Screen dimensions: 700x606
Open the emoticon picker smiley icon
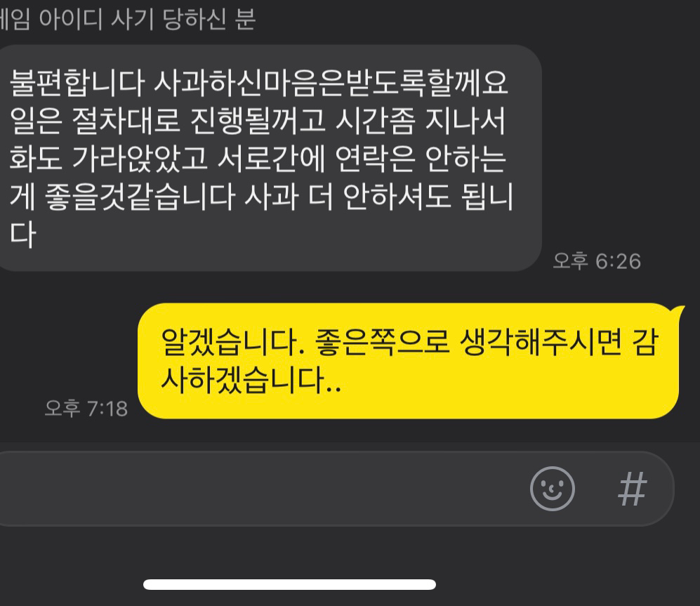point(553,489)
